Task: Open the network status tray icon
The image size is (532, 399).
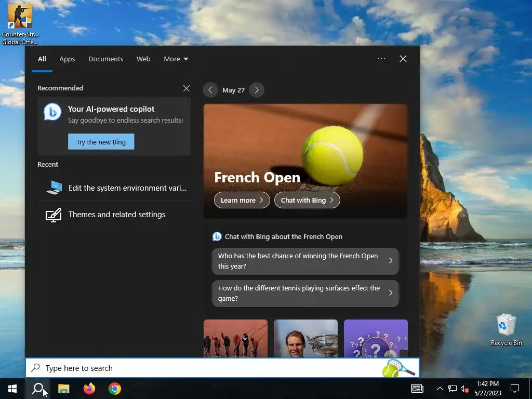Action: [x=453, y=389]
